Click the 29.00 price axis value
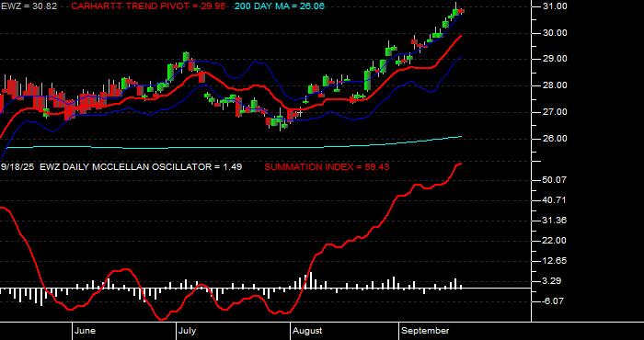Image resolution: width=644 pixels, height=340 pixels. pos(556,59)
